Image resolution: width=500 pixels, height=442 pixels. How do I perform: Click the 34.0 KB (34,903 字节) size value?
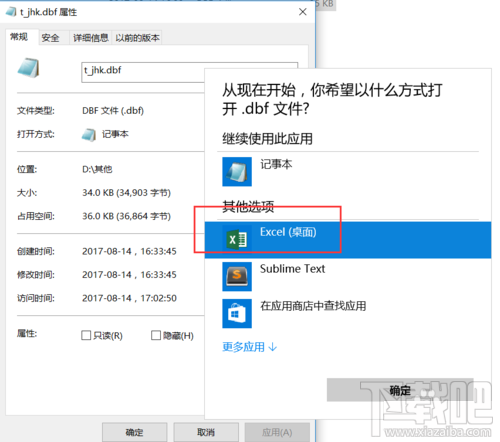pos(126,193)
